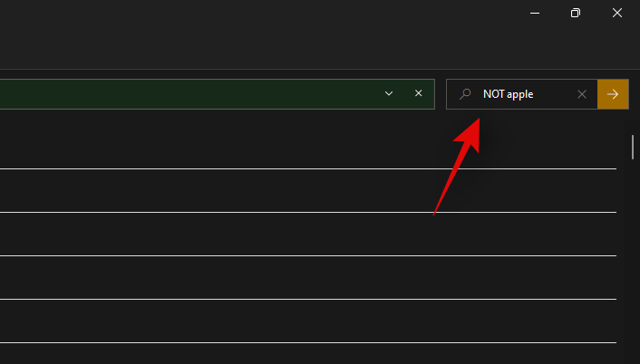Screen dimensions: 640x364
Task: Click inside the green address bar
Action: tap(181, 93)
